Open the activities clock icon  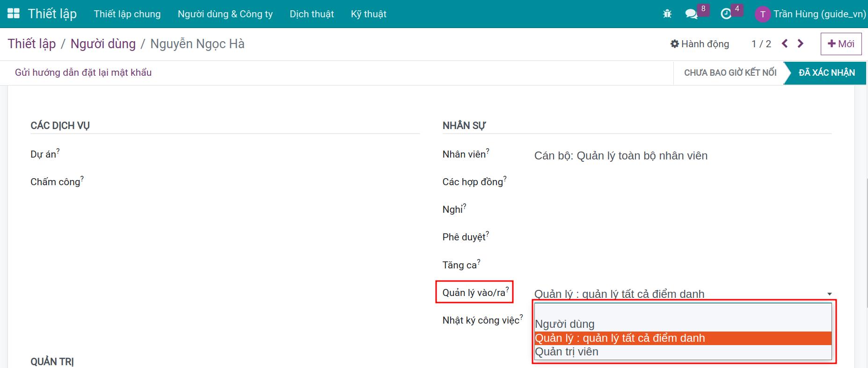click(726, 14)
